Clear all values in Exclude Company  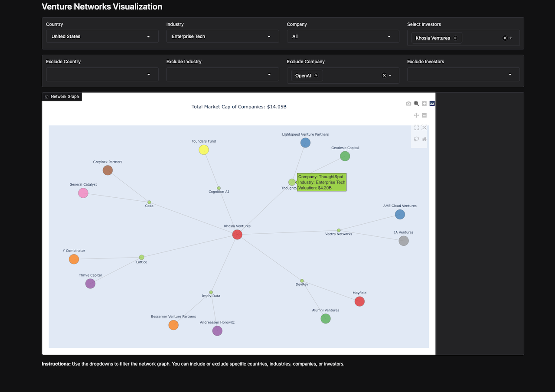384,75
